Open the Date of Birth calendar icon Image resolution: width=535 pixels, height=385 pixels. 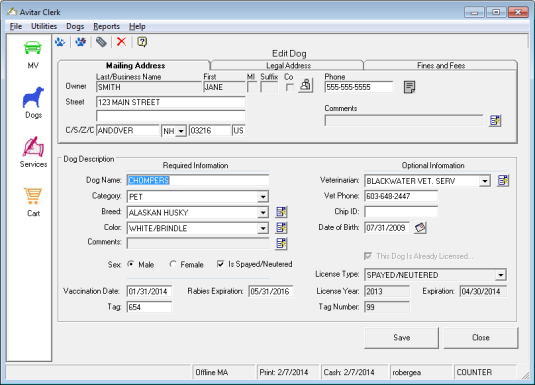[x=420, y=228]
